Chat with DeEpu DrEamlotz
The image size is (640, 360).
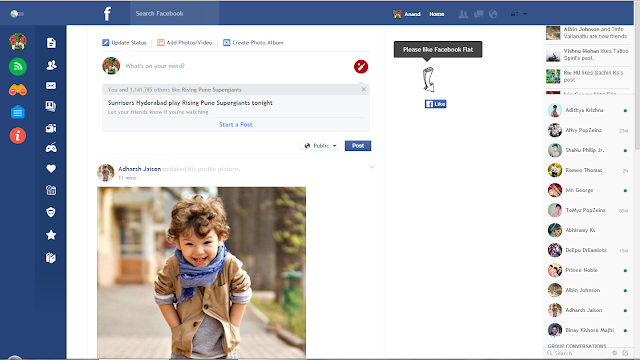(588, 250)
